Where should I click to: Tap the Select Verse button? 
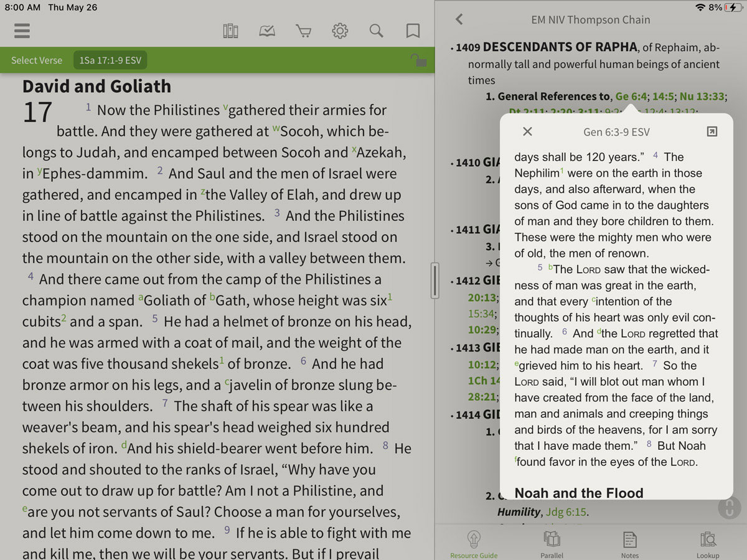pos(37,60)
